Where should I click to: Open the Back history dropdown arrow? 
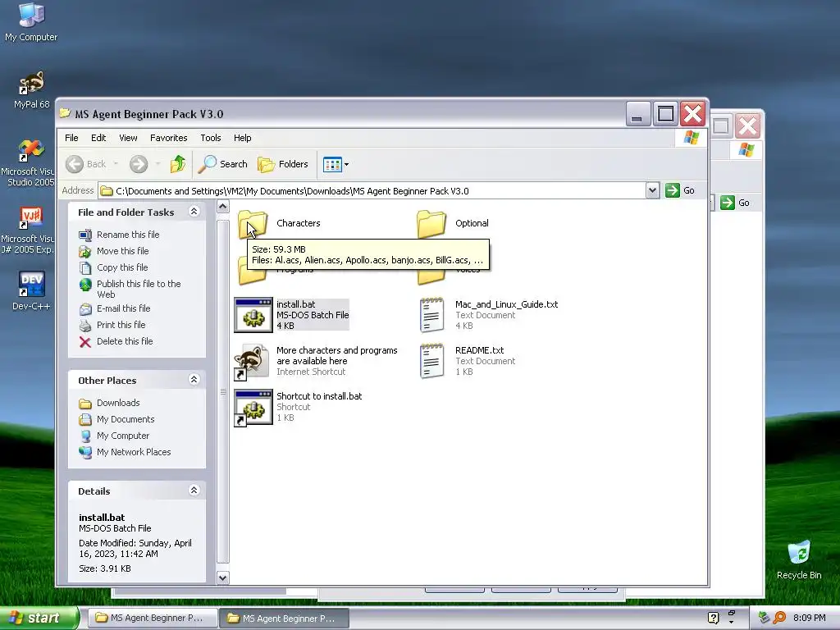pyautogui.click(x=116, y=164)
